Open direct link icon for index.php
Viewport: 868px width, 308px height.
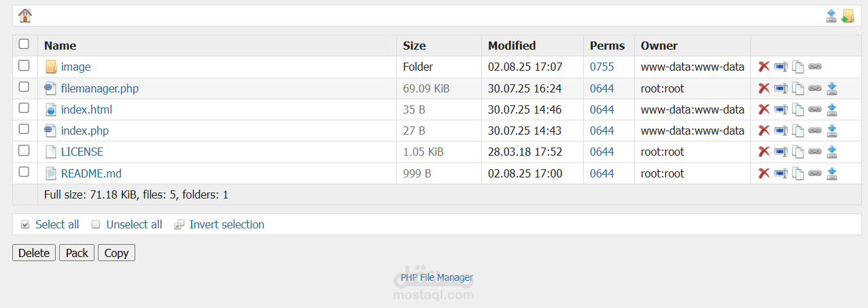(814, 131)
